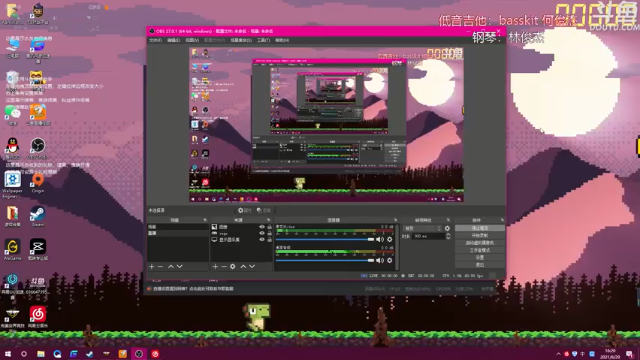This screenshot has width=640, height=360.
Task: Pop out the audio mixer dock panel
Action: pos(395,220)
